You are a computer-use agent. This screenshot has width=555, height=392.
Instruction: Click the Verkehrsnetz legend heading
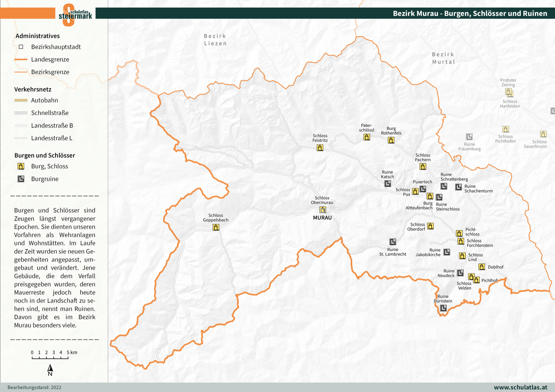(33, 89)
